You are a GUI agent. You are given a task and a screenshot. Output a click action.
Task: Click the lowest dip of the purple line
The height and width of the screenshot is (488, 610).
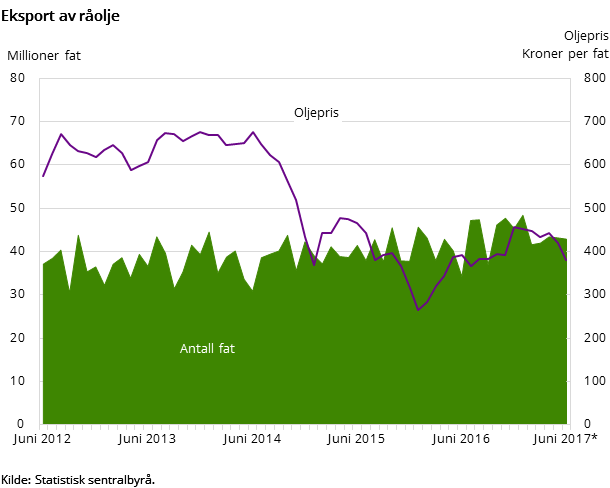tap(418, 310)
